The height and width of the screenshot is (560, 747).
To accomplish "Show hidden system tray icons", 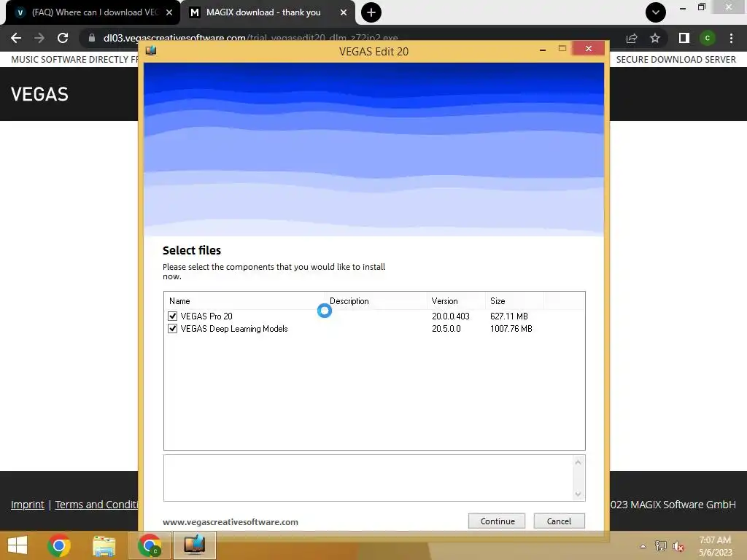I will (643, 546).
